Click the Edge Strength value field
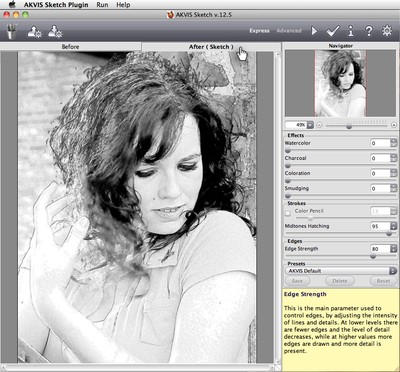400x372 pixels. coord(380,249)
